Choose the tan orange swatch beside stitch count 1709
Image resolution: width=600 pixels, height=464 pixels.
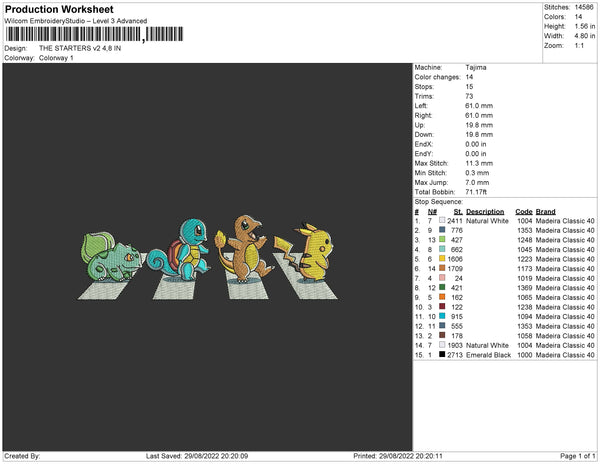click(x=442, y=268)
